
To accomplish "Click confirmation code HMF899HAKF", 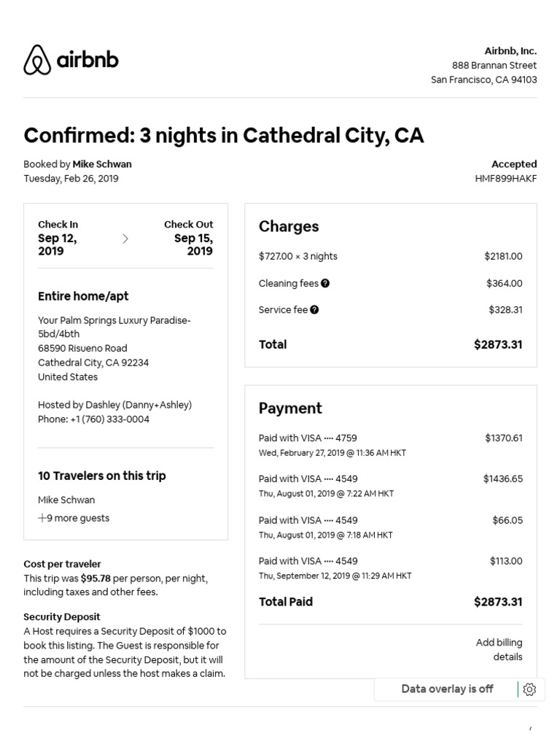I will click(505, 179).
